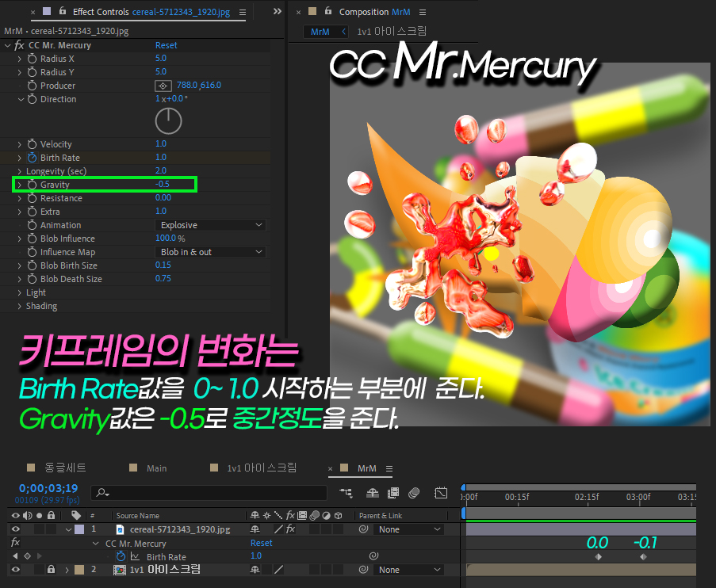This screenshot has width=716, height=588.
Task: Collapse the Direction property
Action: point(21,99)
